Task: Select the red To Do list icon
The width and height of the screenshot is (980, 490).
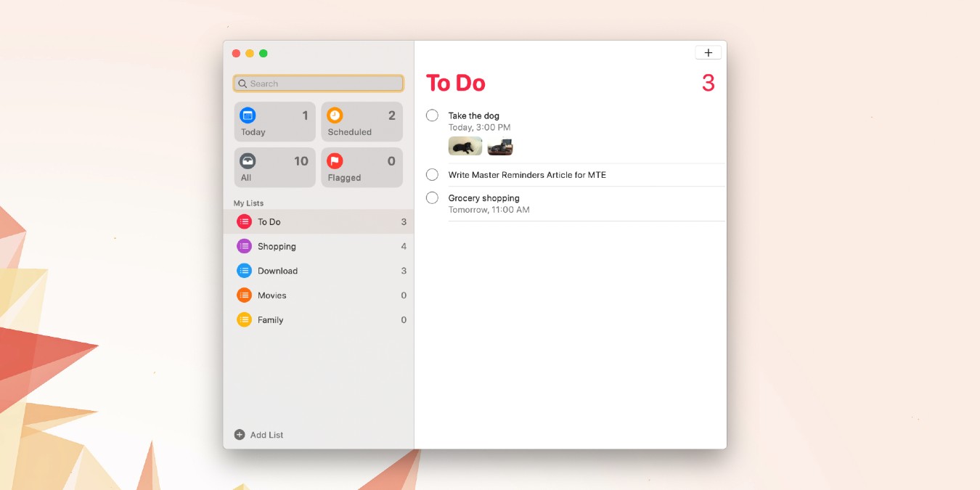Action: pos(244,221)
